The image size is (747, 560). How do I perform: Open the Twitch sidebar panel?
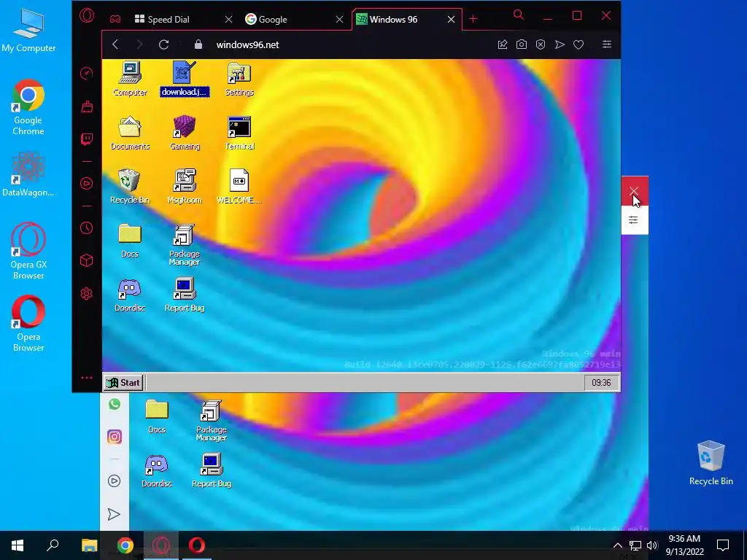(x=87, y=139)
